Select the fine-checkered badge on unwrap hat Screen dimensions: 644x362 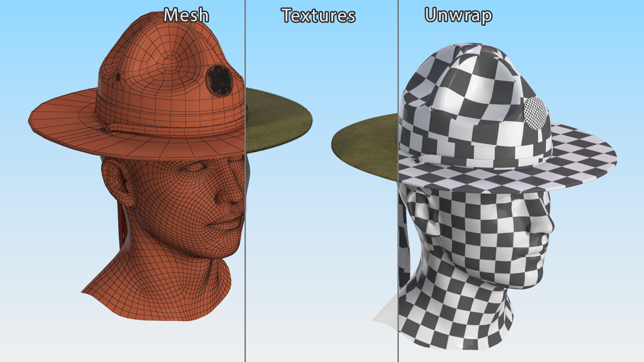[x=536, y=113]
